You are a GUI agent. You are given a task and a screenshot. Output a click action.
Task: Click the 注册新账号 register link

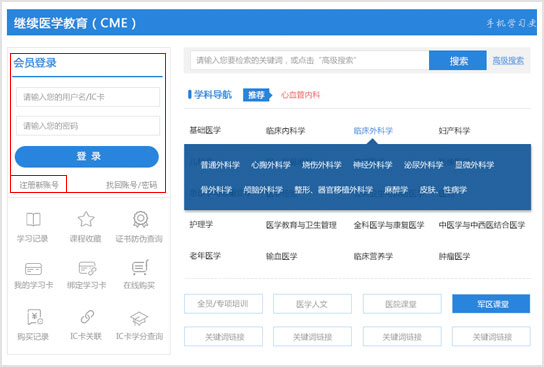(39, 185)
